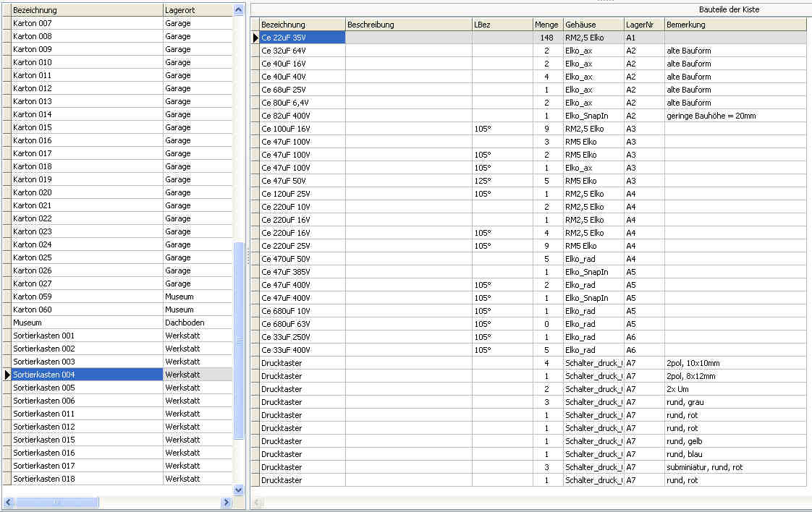812x512 pixels.
Task: Click the 'rund, blau' remark cell
Action: 735,454
